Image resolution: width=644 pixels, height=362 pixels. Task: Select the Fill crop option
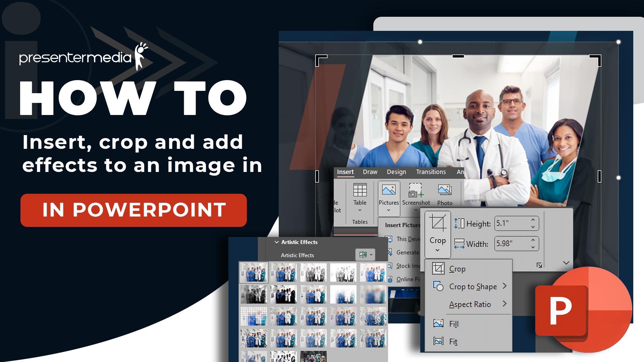click(453, 324)
